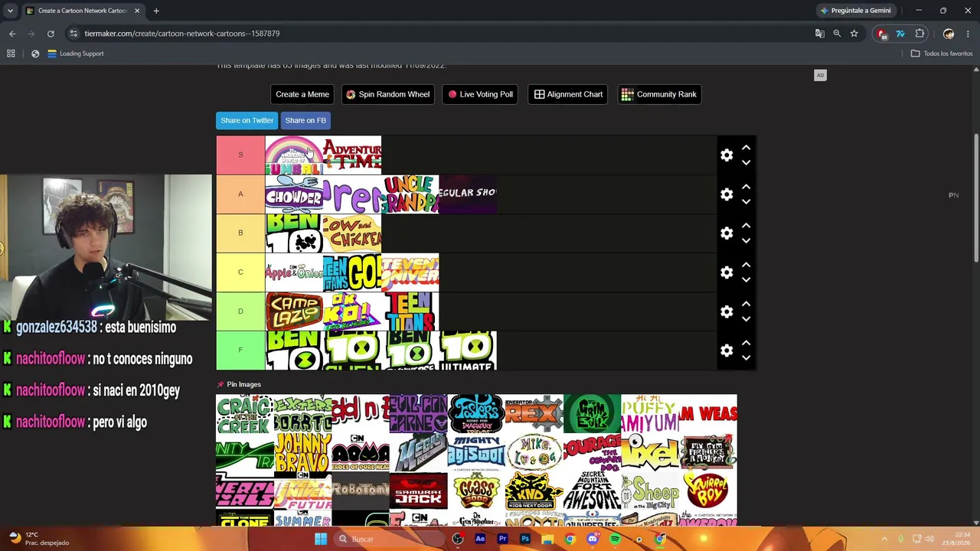Open settings gear for B tier row

coord(727,233)
